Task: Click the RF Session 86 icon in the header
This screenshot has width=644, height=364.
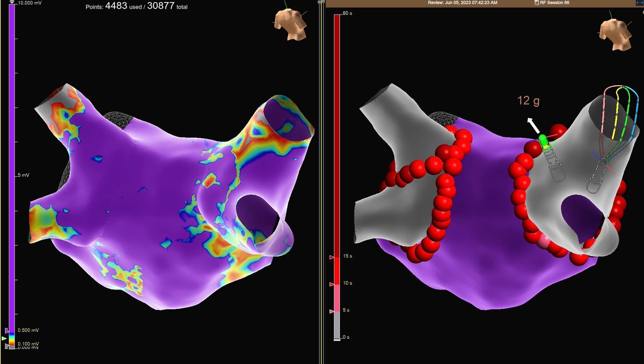Action: (537, 3)
